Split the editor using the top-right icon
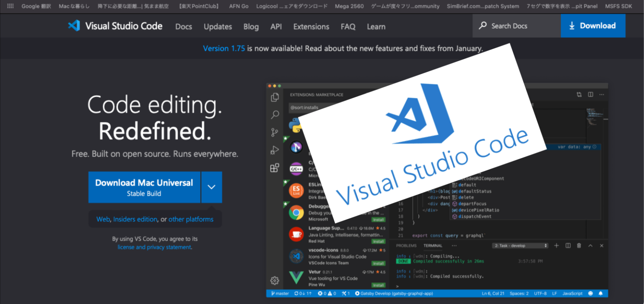This screenshot has height=304, width=644. coord(590,95)
